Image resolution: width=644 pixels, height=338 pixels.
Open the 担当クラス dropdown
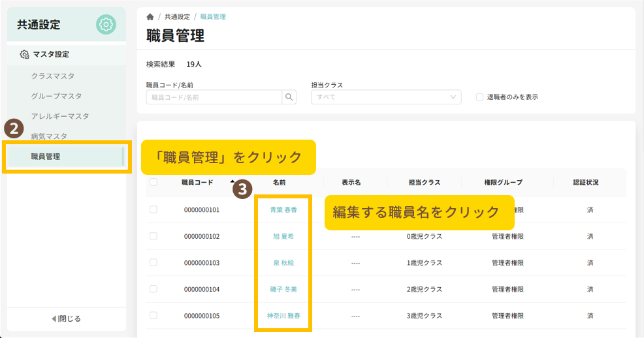[x=386, y=97]
